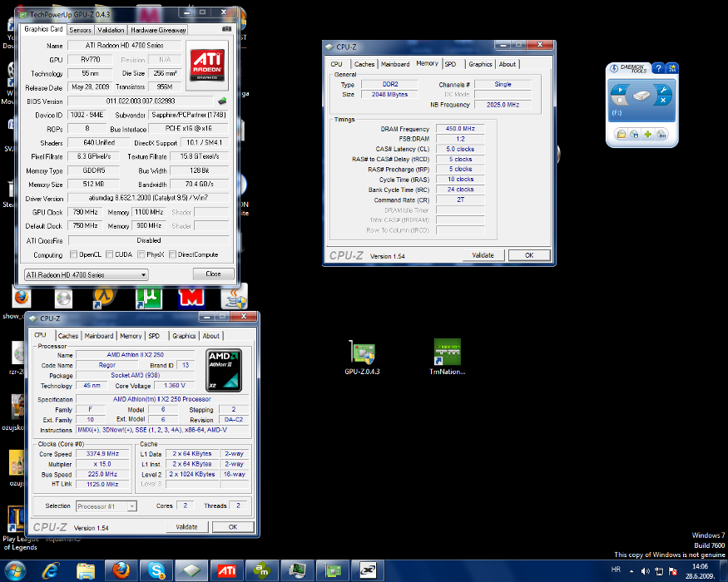The image size is (728, 582).
Task: Enable PhysX checkbox in GPU-Z
Action: click(141, 254)
